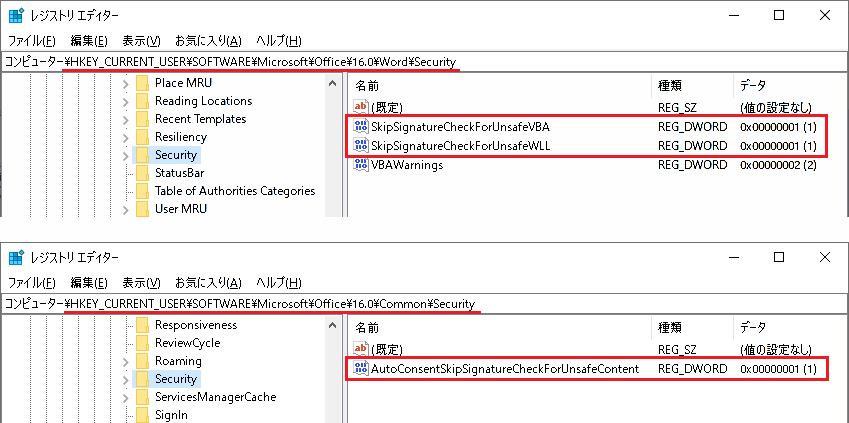
Task: Click string icon of default value, Common window
Action: pyautogui.click(x=360, y=348)
